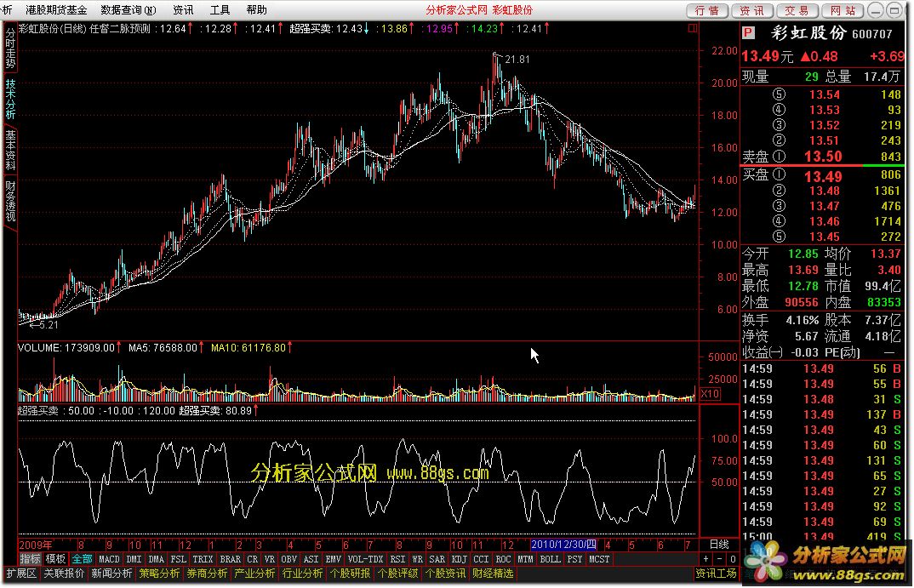
Task: Open the 行业分析 tab
Action: [302, 574]
